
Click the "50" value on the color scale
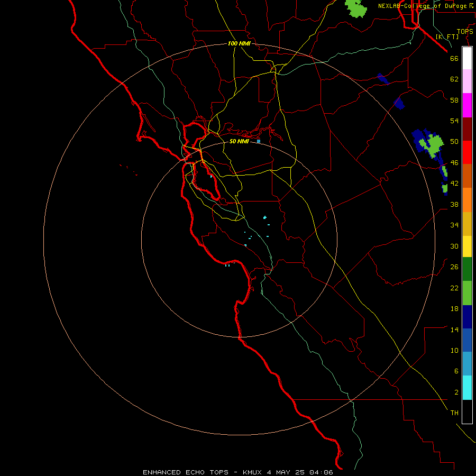[x=454, y=142]
